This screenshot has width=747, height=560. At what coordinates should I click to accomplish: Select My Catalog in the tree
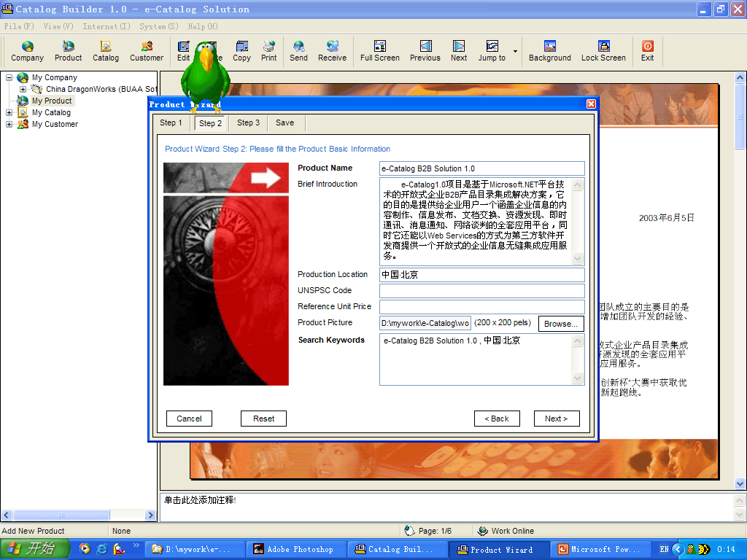[x=51, y=112]
